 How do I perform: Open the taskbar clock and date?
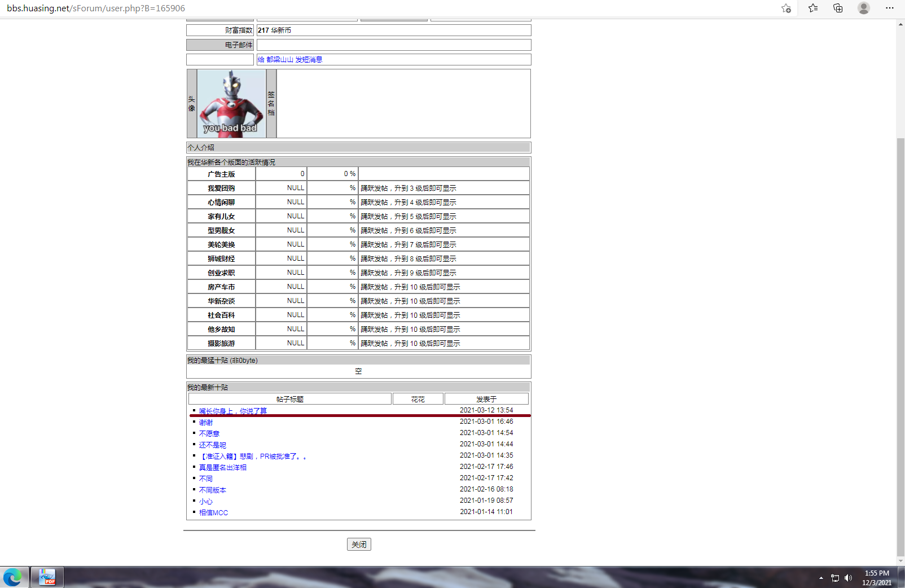(876, 578)
